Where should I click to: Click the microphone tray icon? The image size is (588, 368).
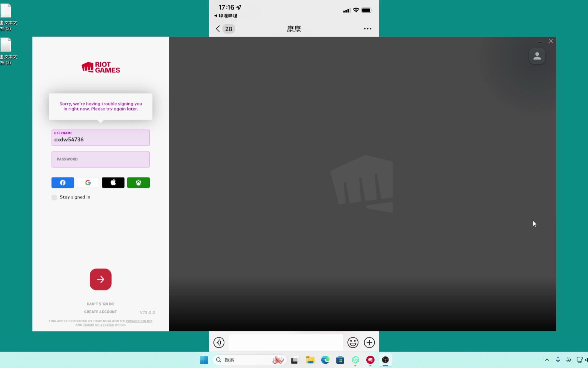tap(558, 360)
